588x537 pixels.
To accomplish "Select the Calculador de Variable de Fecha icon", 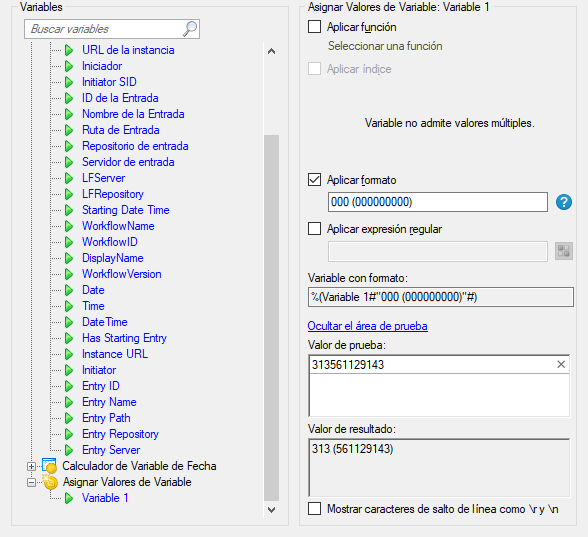I will 50,466.
